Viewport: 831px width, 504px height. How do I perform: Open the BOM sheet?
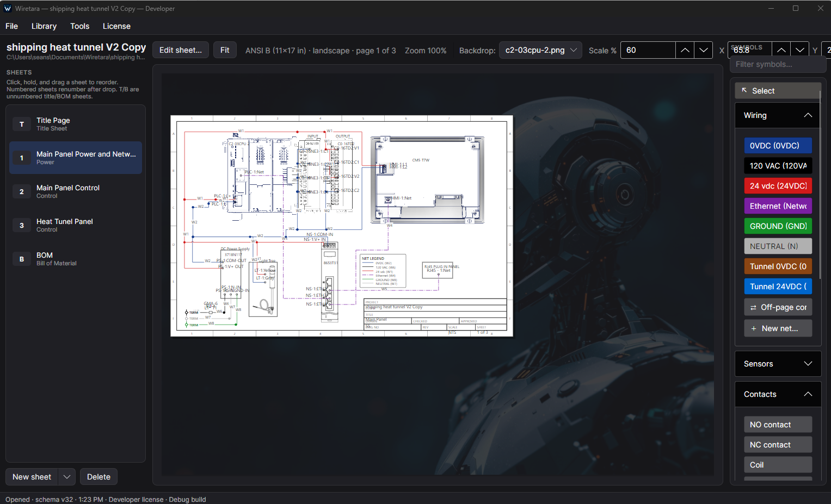tap(76, 259)
